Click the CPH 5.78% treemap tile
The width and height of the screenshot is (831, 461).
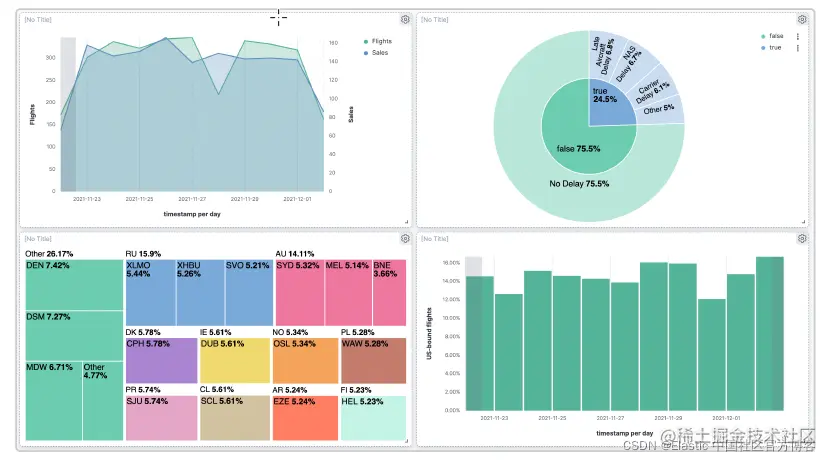point(161,361)
